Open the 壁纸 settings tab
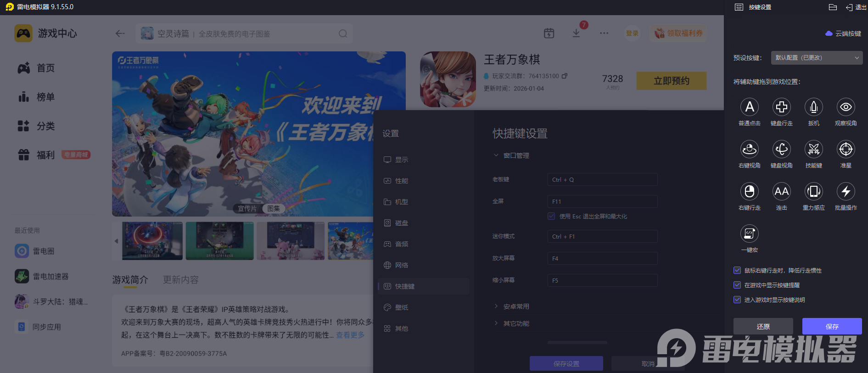The width and height of the screenshot is (868, 373). pos(424,307)
